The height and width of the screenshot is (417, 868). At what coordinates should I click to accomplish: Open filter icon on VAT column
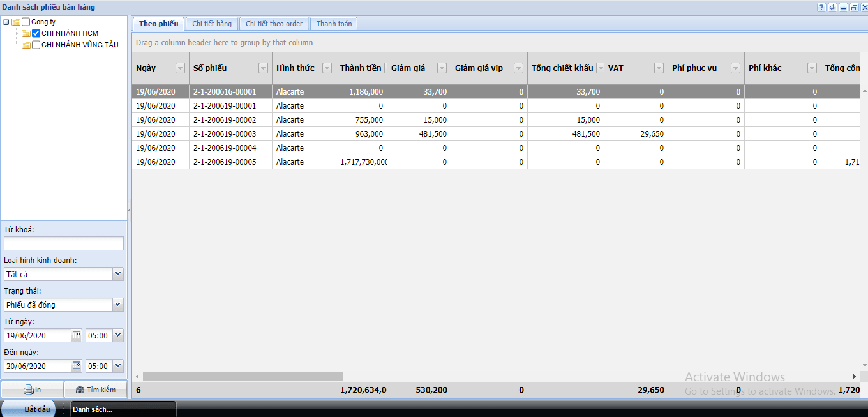(x=659, y=68)
